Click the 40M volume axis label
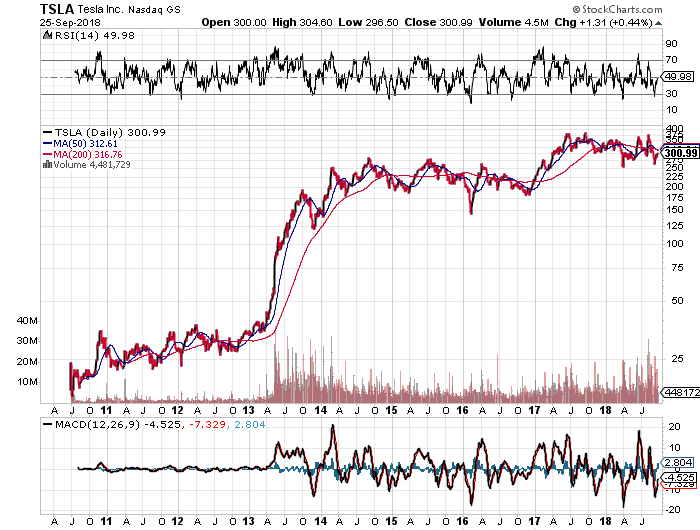Screen dimensions: 700x530 [x=27, y=321]
